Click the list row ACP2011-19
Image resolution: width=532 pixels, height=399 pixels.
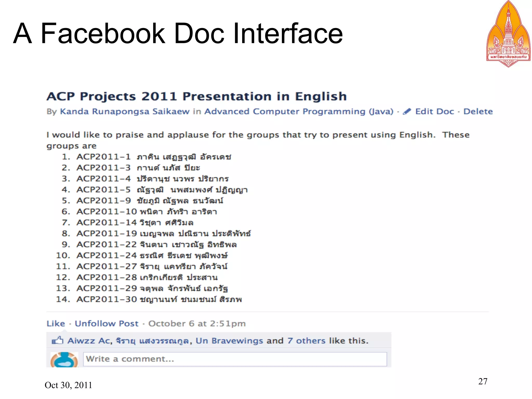tap(156, 234)
